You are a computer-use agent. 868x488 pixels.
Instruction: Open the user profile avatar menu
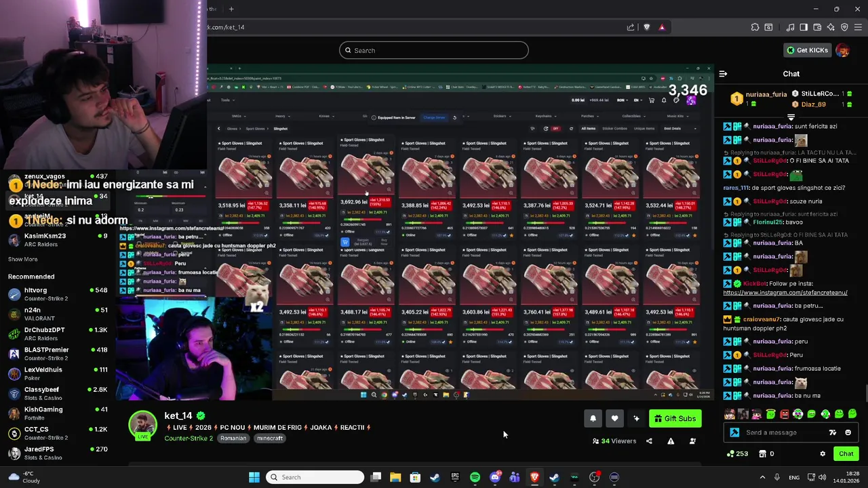(x=842, y=50)
